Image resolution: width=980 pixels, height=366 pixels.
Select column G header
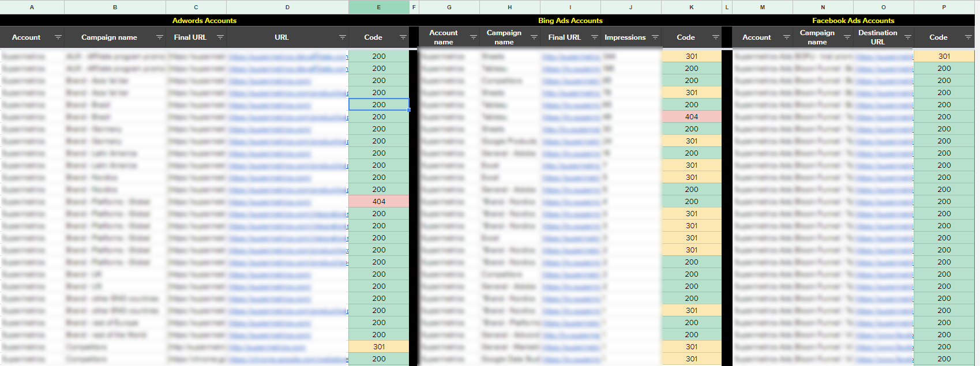click(x=449, y=7)
